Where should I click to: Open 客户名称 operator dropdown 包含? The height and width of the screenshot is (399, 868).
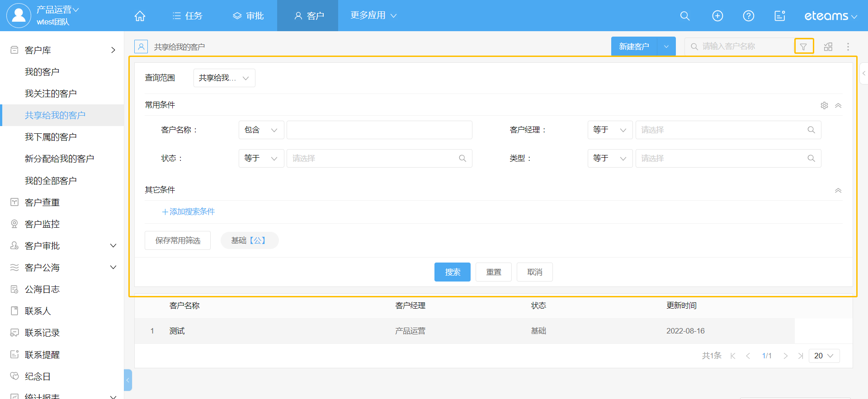click(261, 130)
